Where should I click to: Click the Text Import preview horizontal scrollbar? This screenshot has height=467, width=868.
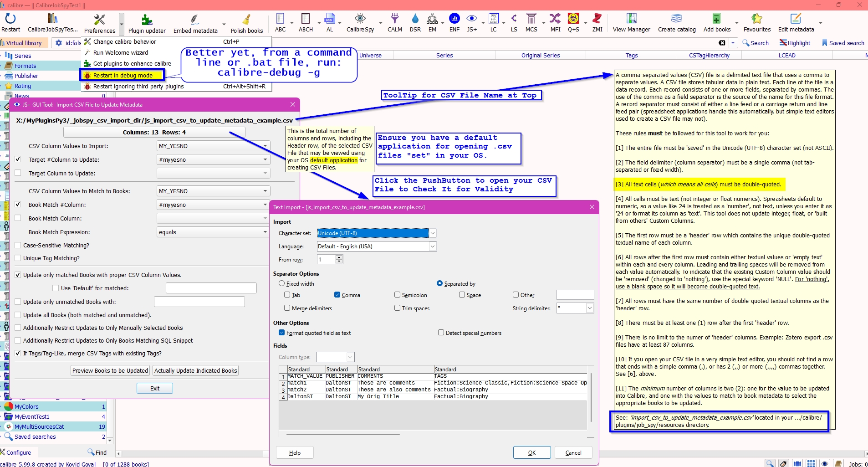click(x=342, y=434)
